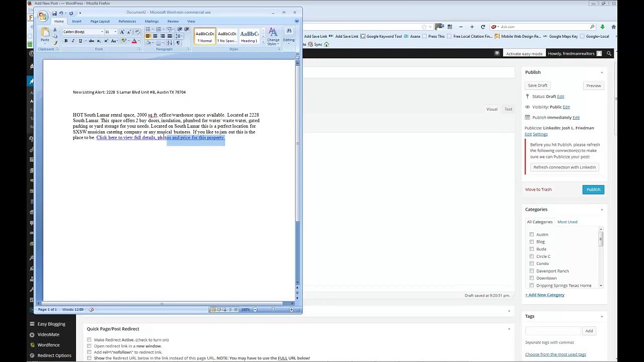Image resolution: width=644 pixels, height=362 pixels.
Task: Reload the page in Firefox toolbar
Action: [482, 27]
